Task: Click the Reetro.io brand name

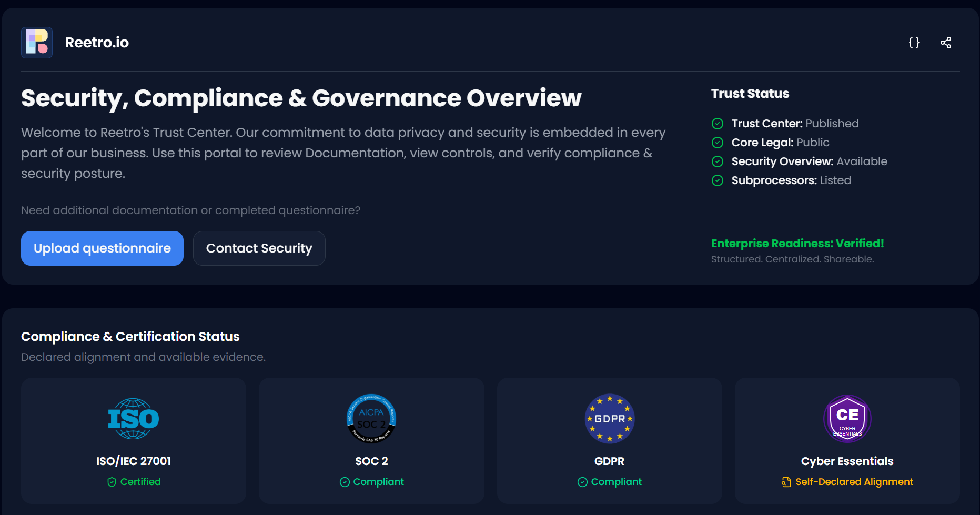Action: coord(97,43)
